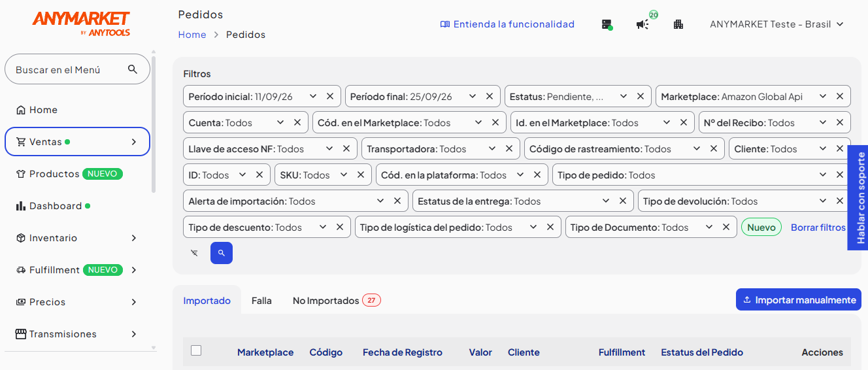Image resolution: width=868 pixels, height=370 pixels.
Task: Open the No Importados tab
Action: (x=337, y=301)
